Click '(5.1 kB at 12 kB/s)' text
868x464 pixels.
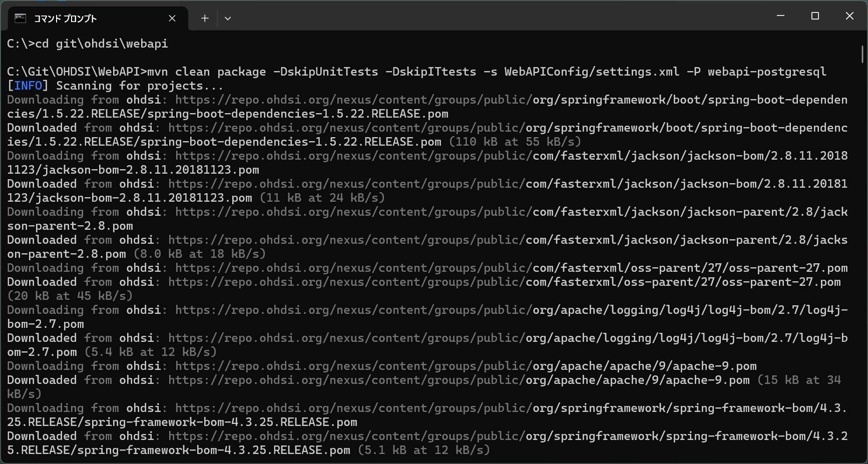(424, 450)
